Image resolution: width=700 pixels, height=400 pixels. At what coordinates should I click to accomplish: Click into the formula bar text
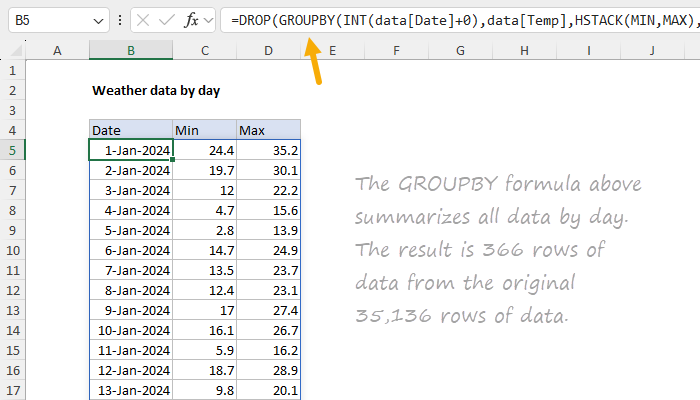[462, 20]
